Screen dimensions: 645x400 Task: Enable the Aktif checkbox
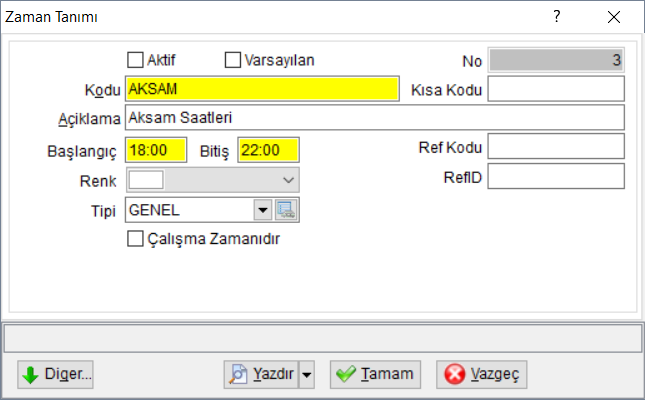135,60
